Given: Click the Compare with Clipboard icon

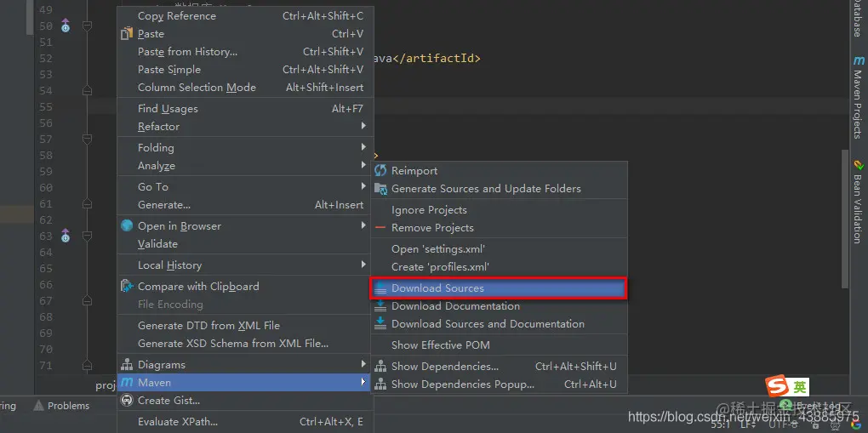Looking at the screenshot, I should [x=128, y=287].
